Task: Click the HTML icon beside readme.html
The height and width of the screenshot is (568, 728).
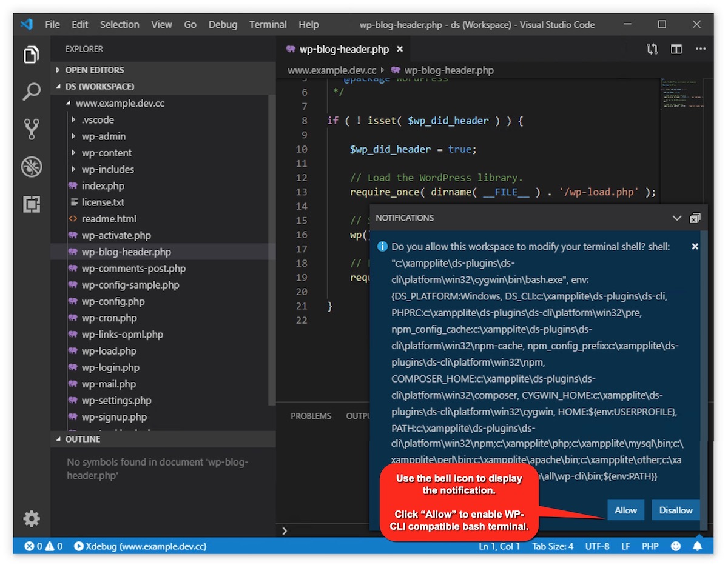Action: coord(73,219)
